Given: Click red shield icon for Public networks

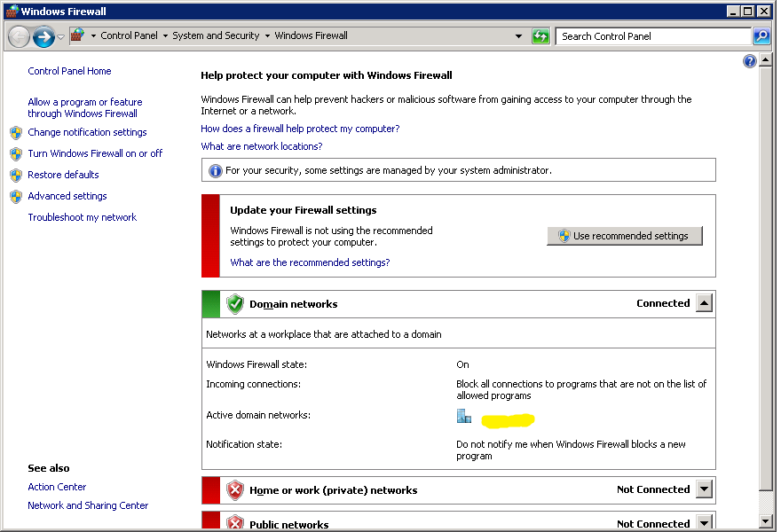Looking at the screenshot, I should pos(235,522).
